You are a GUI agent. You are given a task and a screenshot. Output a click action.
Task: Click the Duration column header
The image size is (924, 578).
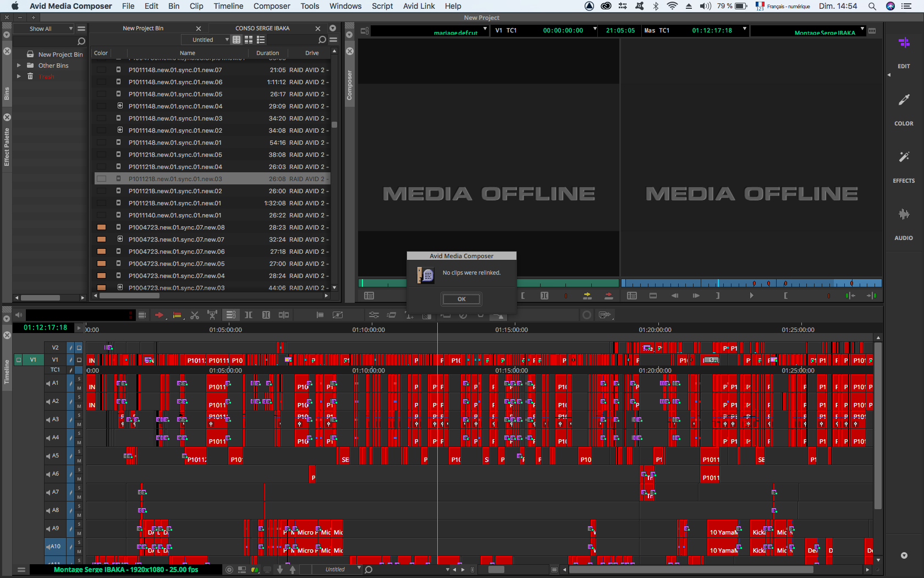[267, 53]
